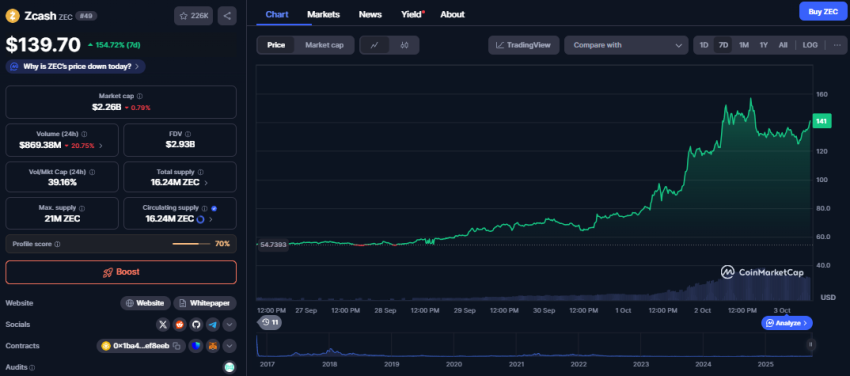Click Volume (24h) info icon

coord(85,134)
